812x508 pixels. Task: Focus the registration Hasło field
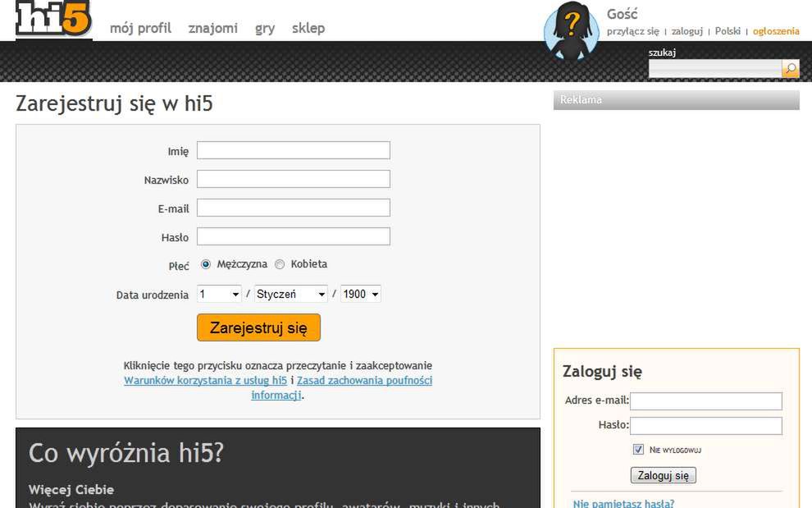[293, 236]
